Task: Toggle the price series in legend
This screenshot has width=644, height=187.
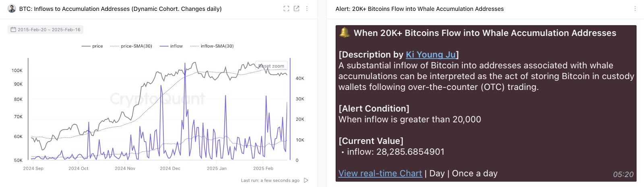Action: pos(93,46)
